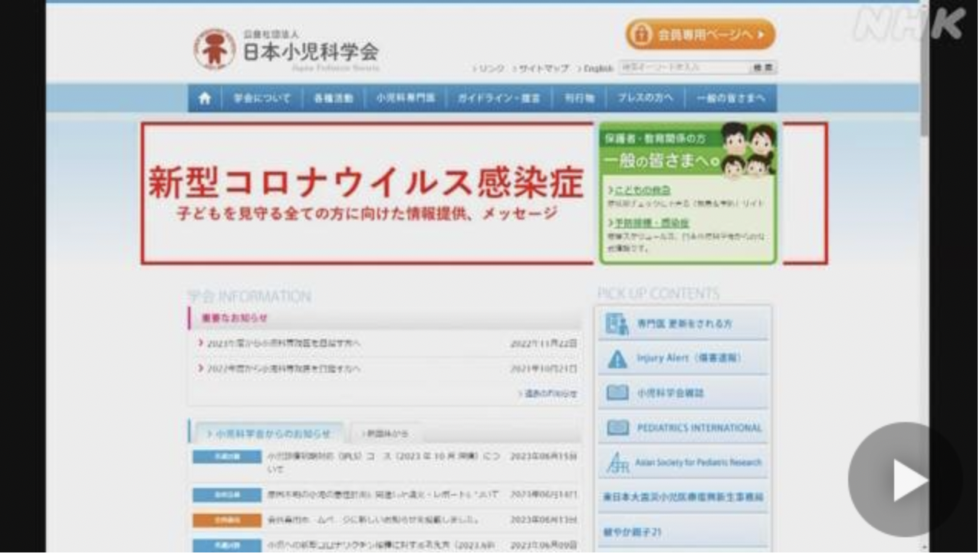Open the プレスの方へ menu
Screen dimensions: 980x554
pyautogui.click(x=646, y=98)
